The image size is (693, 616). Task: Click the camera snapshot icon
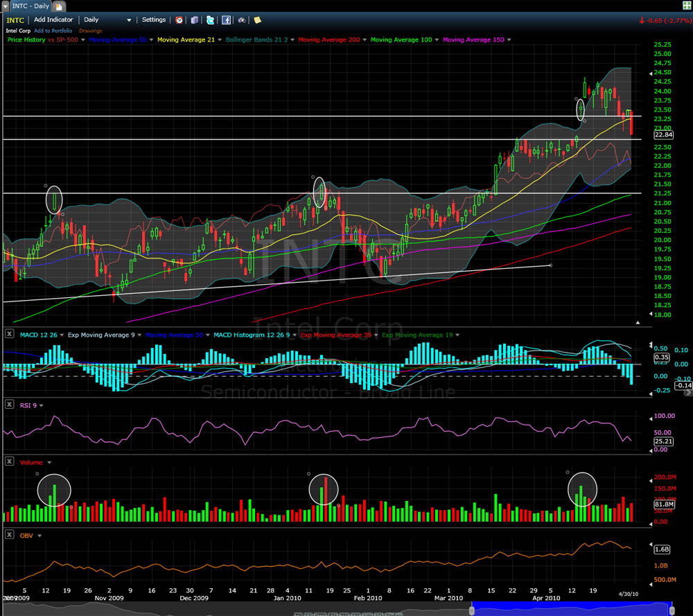click(241, 20)
